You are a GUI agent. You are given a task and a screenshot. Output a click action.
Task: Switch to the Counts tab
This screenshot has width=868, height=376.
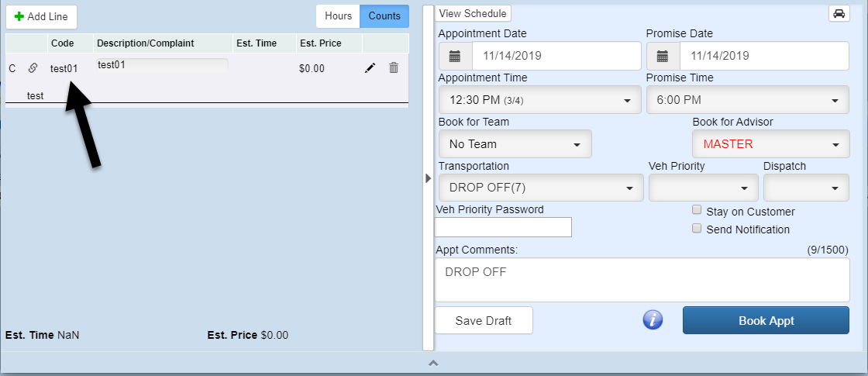coord(384,16)
